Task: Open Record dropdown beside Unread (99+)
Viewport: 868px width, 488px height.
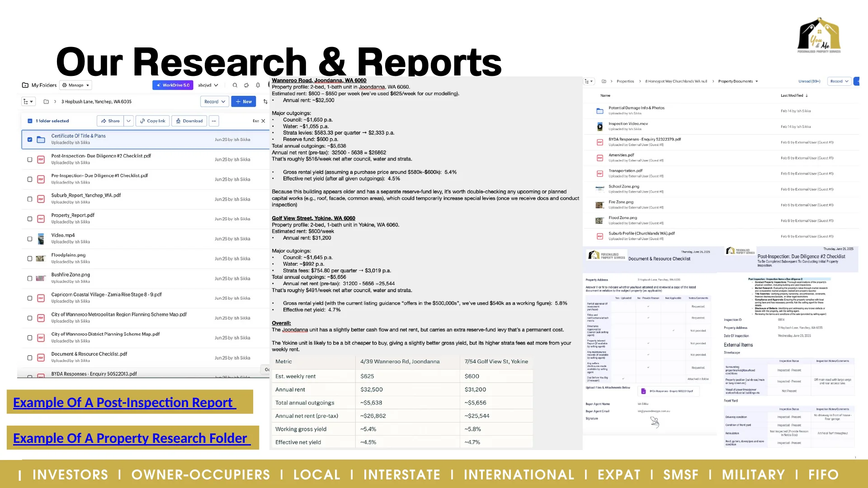Action: (x=839, y=81)
